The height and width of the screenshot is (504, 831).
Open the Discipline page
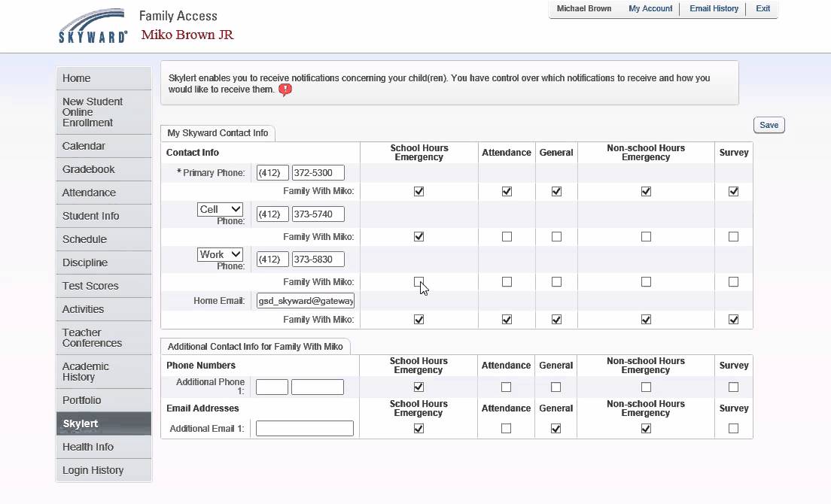coord(104,263)
